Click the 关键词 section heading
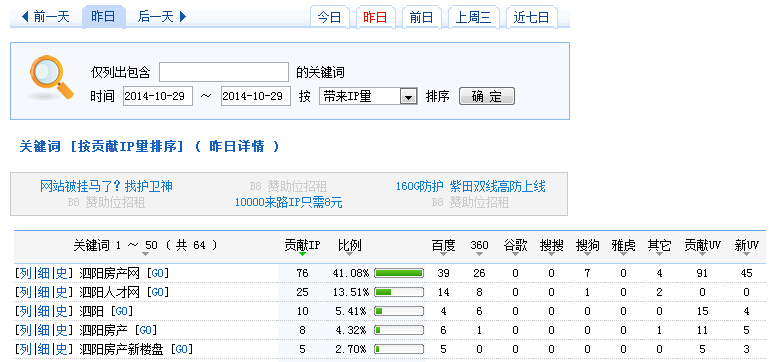 coord(40,147)
